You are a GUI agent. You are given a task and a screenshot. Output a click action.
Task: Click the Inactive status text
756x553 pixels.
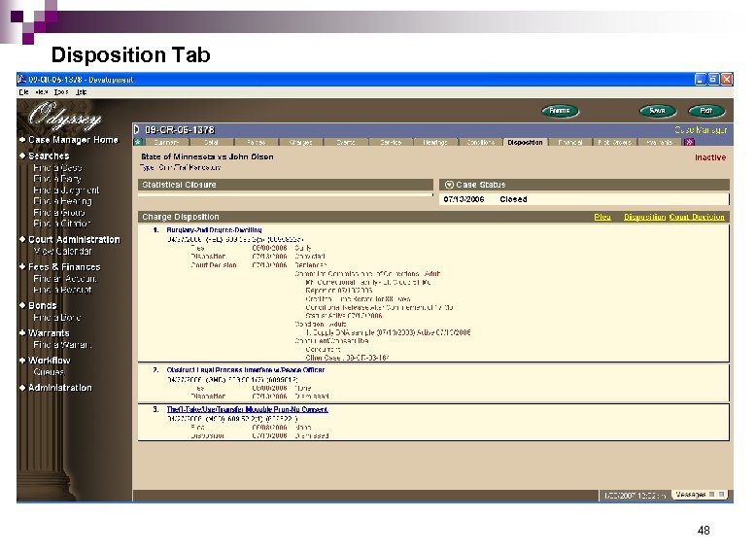click(710, 157)
